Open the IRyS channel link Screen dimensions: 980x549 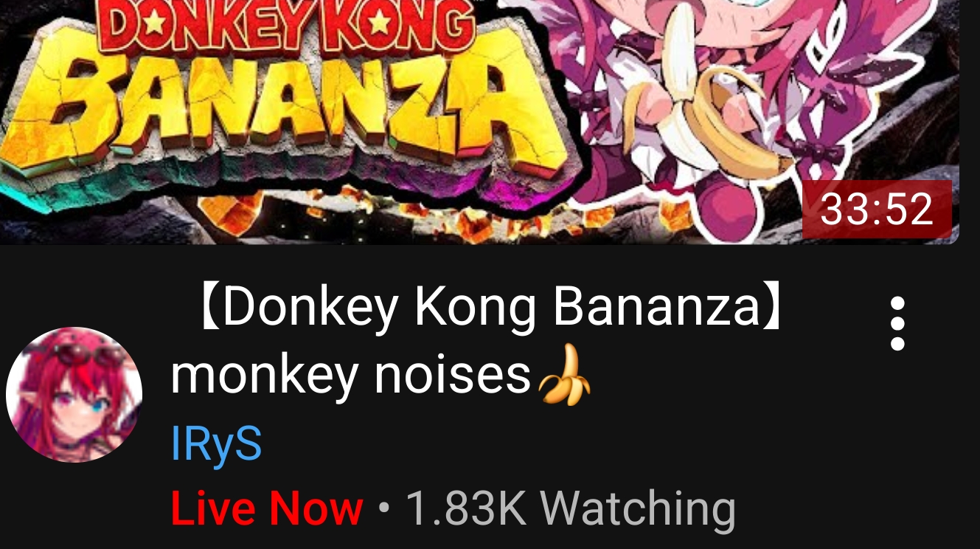(x=216, y=443)
